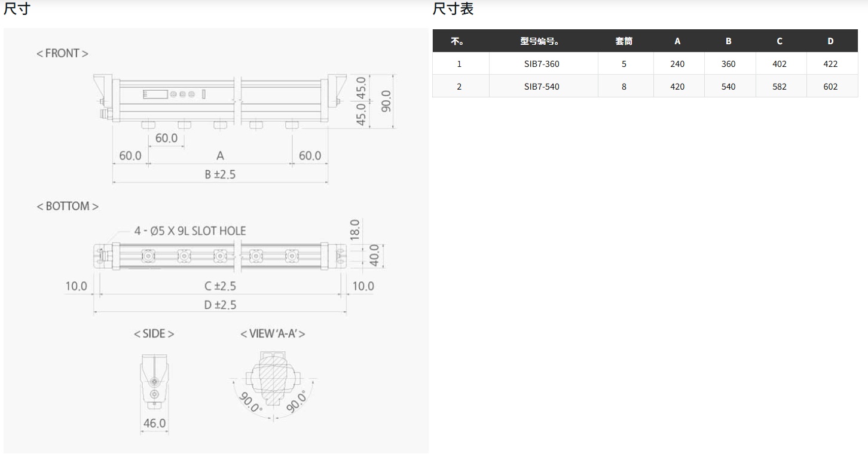Click the 46.0 width dimension under side view
The image size is (868, 463).
[x=154, y=424]
